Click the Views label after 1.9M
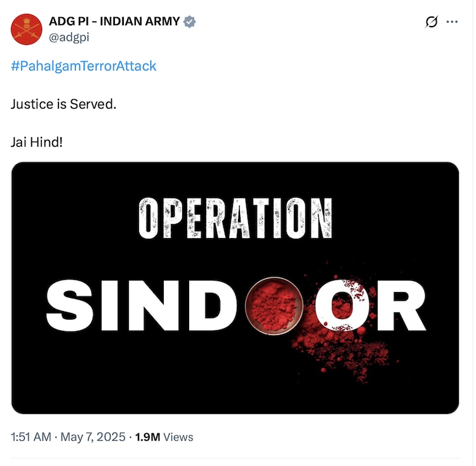Image resolution: width=476 pixels, height=466 pixels. coord(178,437)
